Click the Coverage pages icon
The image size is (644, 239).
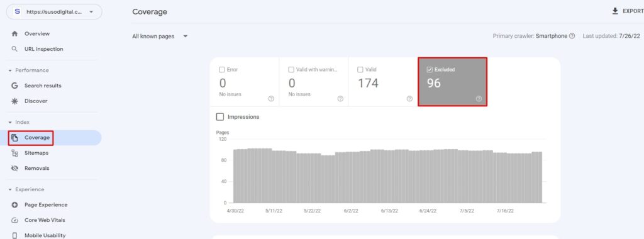pos(15,138)
